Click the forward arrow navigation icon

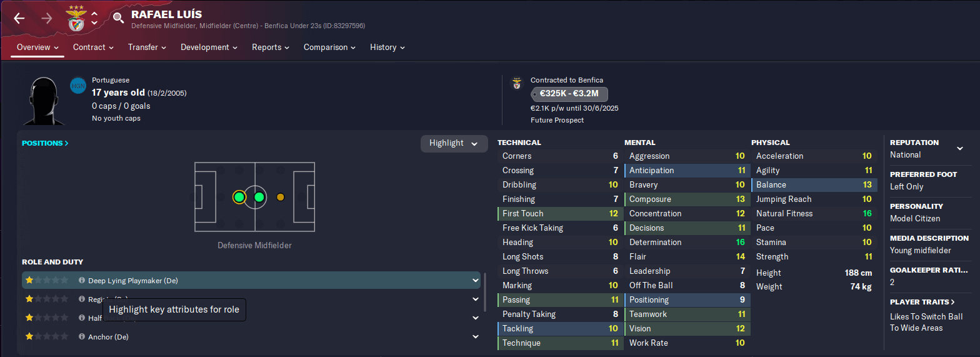(47, 18)
